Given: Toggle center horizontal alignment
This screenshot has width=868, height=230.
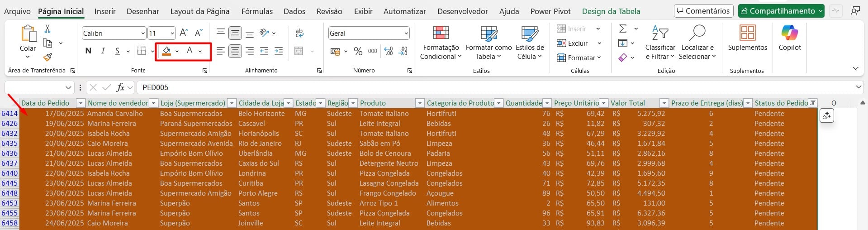Looking at the screenshot, I should click(235, 51).
